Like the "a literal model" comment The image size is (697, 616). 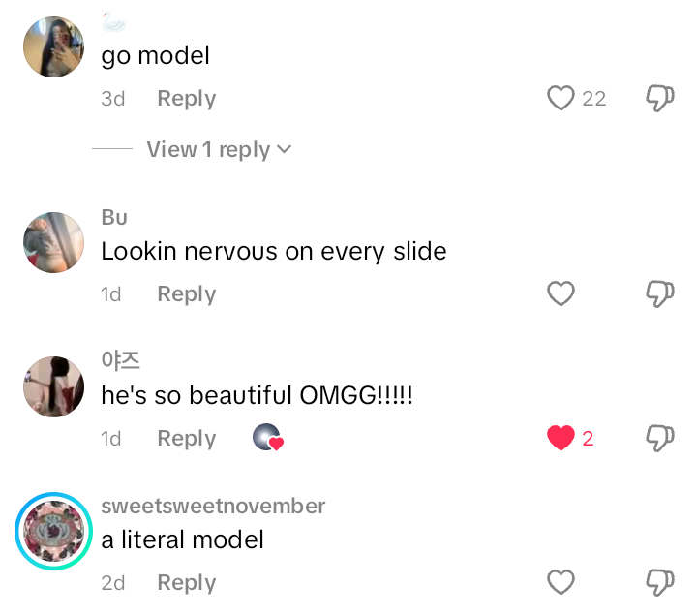tap(561, 582)
